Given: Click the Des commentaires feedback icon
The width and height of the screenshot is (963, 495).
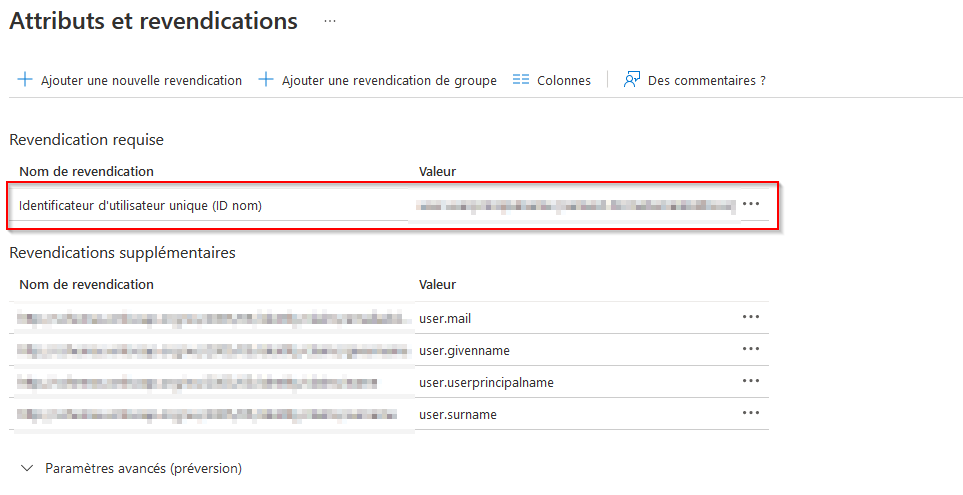Looking at the screenshot, I should 632,80.
